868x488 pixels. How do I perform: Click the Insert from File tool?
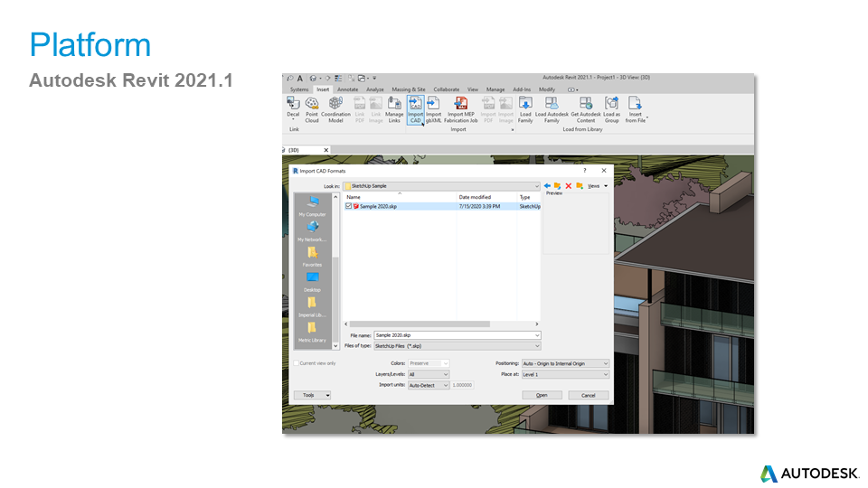636,109
